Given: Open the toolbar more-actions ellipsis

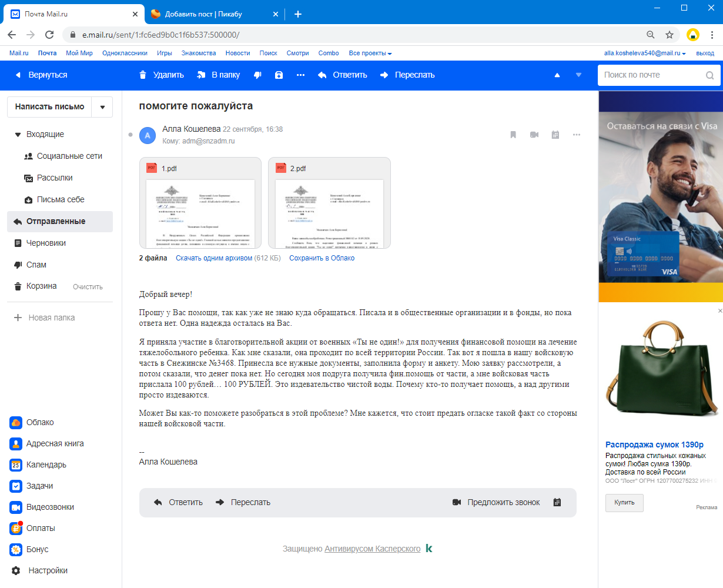Looking at the screenshot, I should pyautogui.click(x=301, y=75).
